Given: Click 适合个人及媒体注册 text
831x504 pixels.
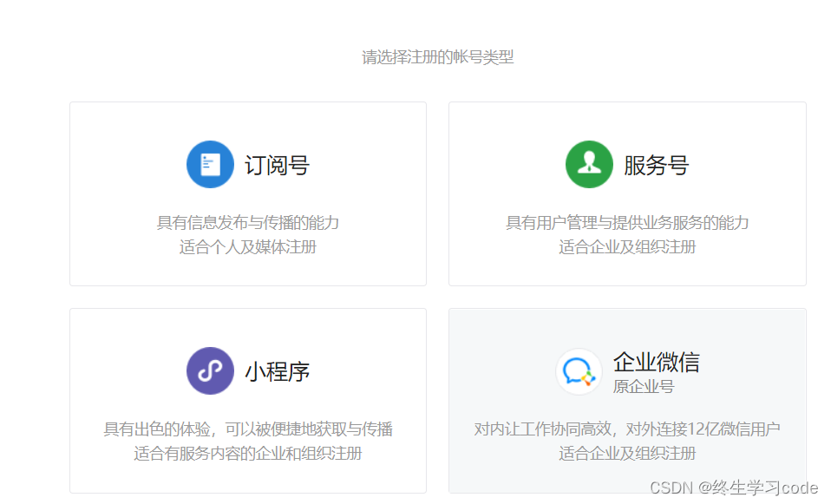Looking at the screenshot, I should coord(248,247).
